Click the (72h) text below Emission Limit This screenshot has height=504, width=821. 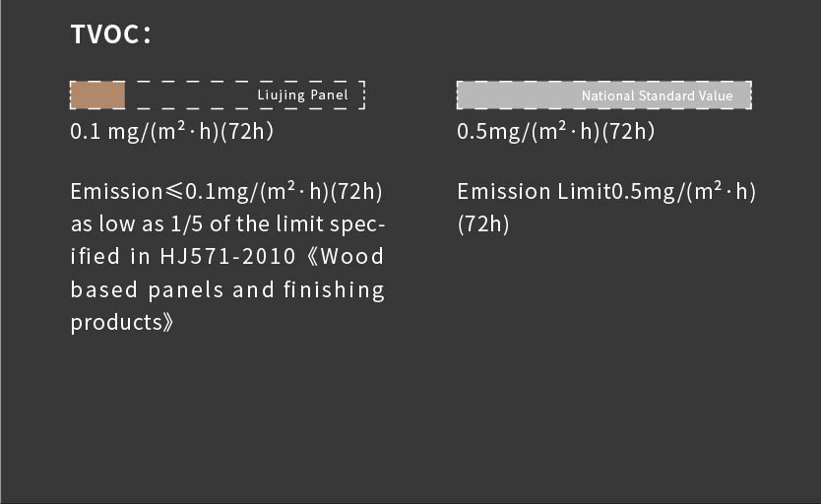(x=483, y=224)
